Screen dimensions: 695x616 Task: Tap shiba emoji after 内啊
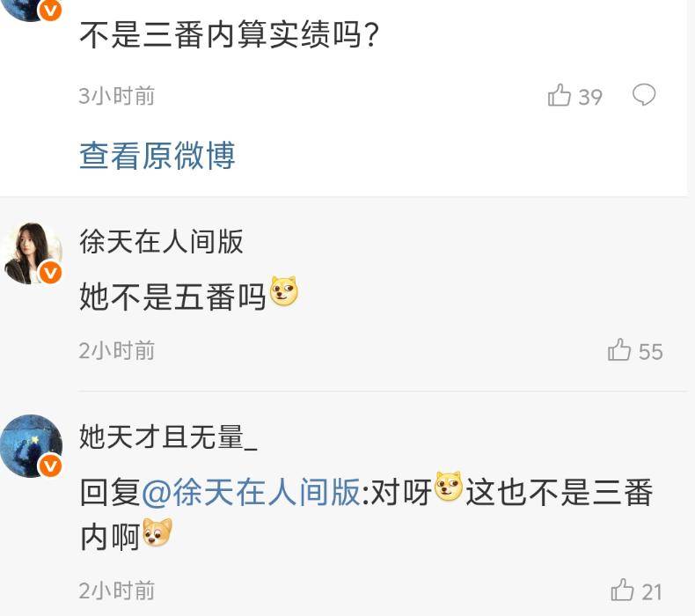157,532
